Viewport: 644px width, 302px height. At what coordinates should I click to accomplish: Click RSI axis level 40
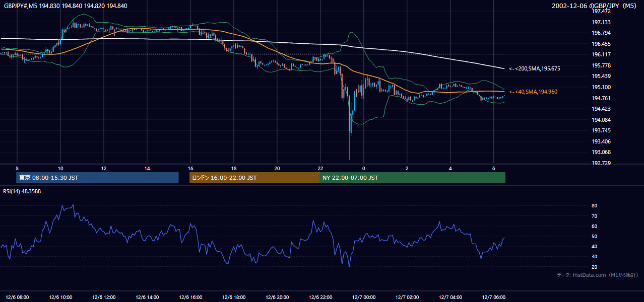(x=595, y=247)
